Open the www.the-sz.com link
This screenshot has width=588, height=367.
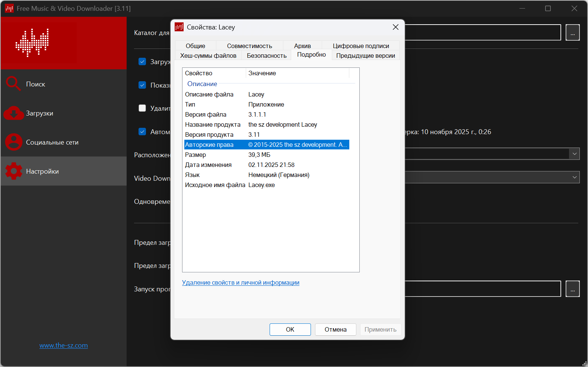click(64, 345)
